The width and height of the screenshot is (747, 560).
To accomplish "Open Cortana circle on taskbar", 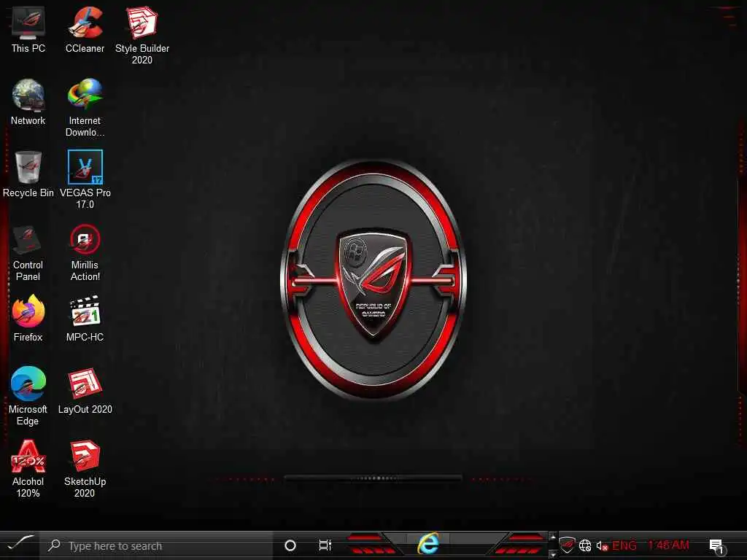I will pos(290,545).
